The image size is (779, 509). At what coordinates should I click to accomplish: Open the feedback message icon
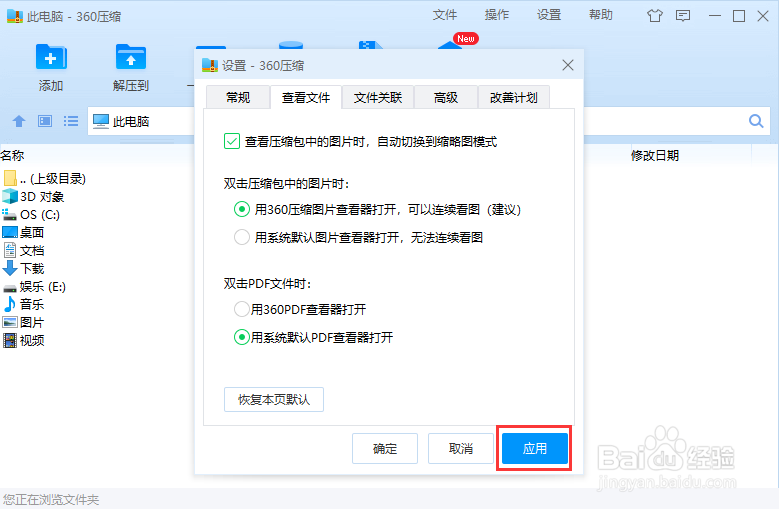click(683, 16)
